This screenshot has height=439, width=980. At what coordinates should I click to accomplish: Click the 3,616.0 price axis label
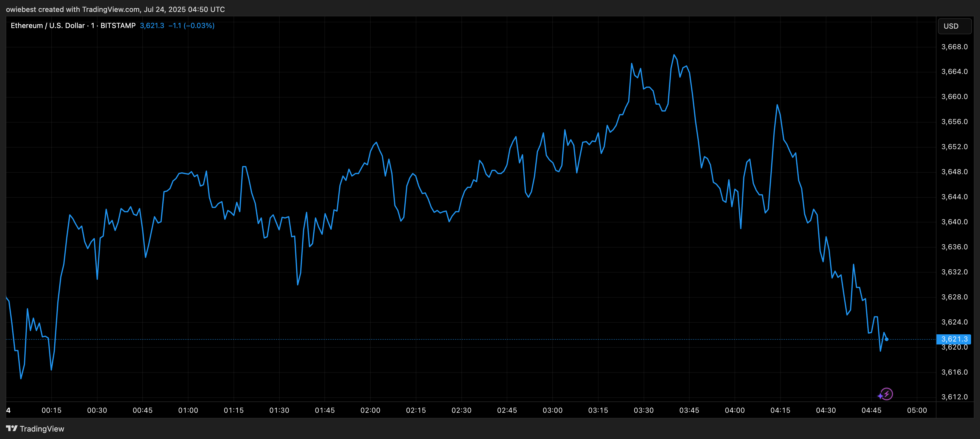[954, 372]
